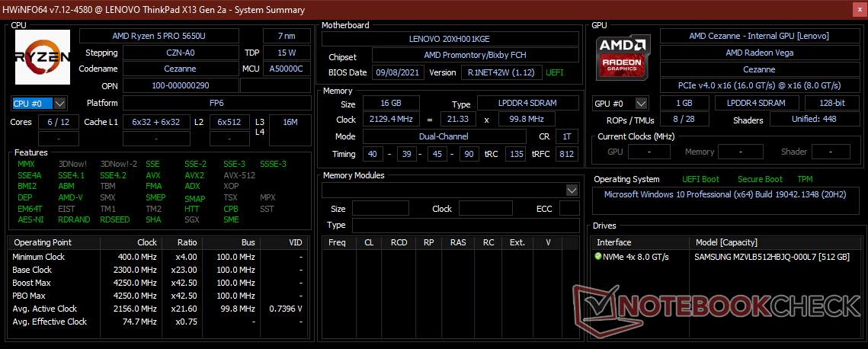Click the AMD-V feature label
This screenshot has width=868, height=349.
[x=70, y=197]
